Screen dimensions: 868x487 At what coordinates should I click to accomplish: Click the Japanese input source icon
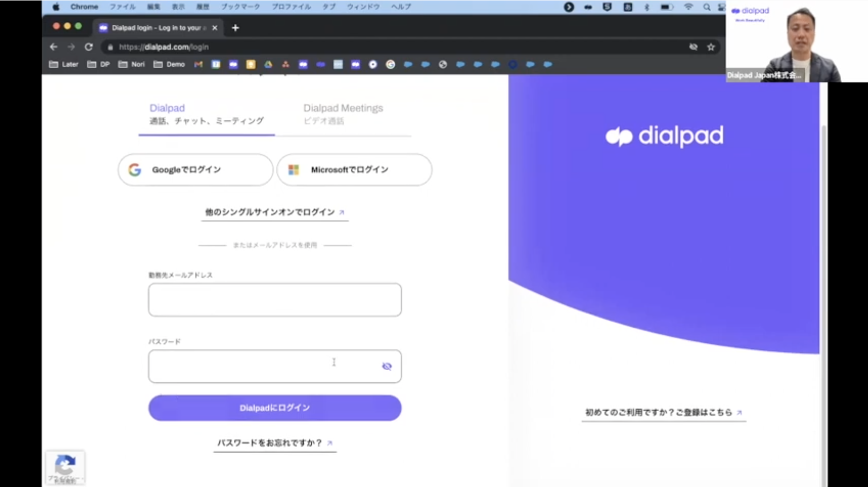628,7
